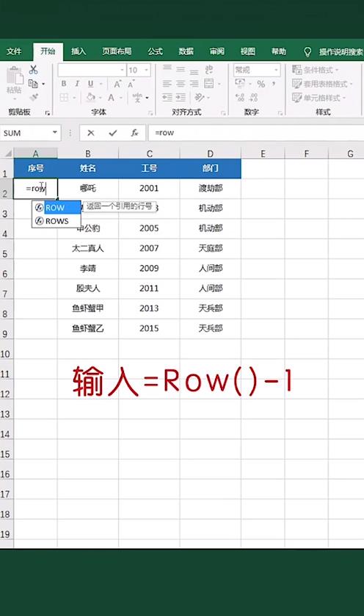Decrease font size with smaller A icon
The width and height of the screenshot is (364, 616).
point(131,84)
